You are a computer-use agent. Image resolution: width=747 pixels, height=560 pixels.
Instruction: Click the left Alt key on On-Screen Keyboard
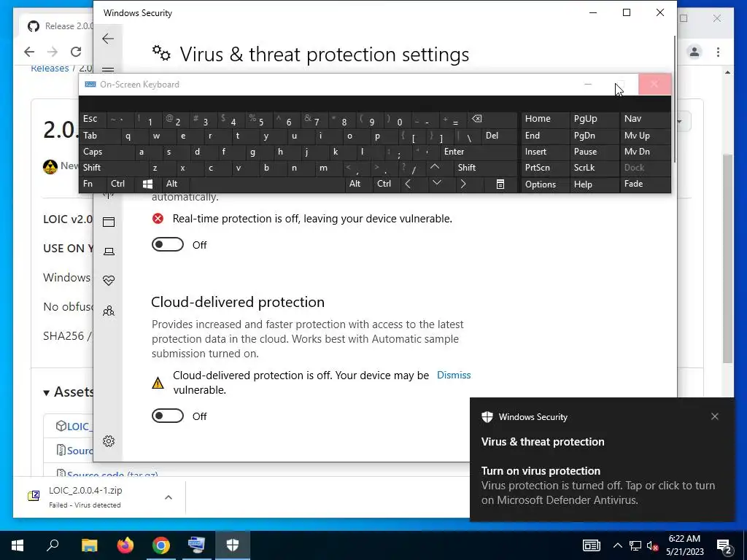coord(176,184)
